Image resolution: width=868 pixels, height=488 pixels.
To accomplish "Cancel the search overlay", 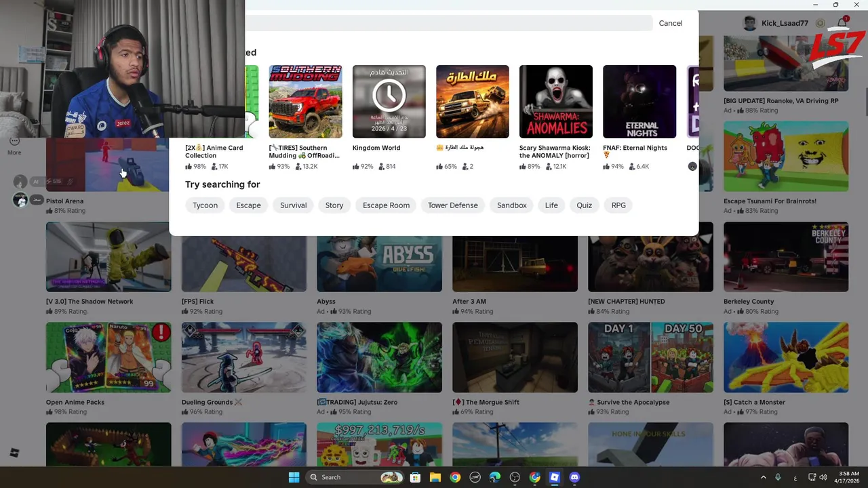I will 671,23.
